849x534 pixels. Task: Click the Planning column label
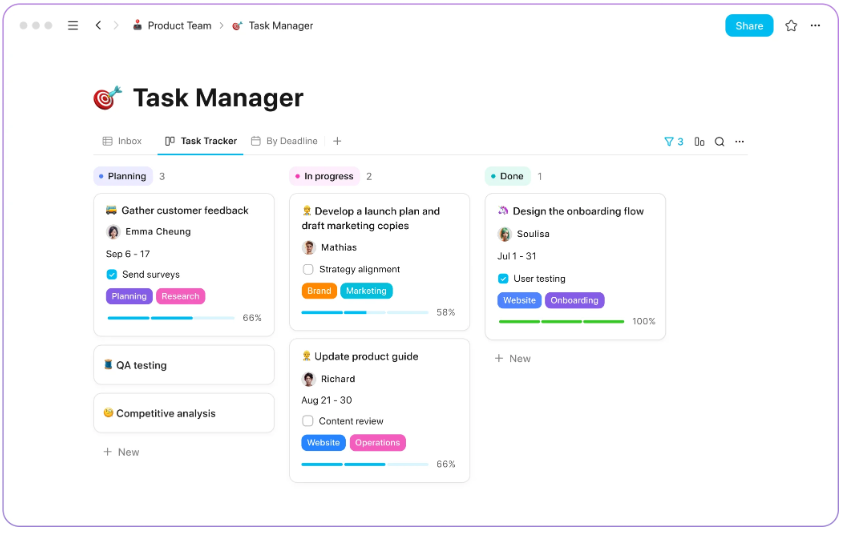click(x=123, y=176)
